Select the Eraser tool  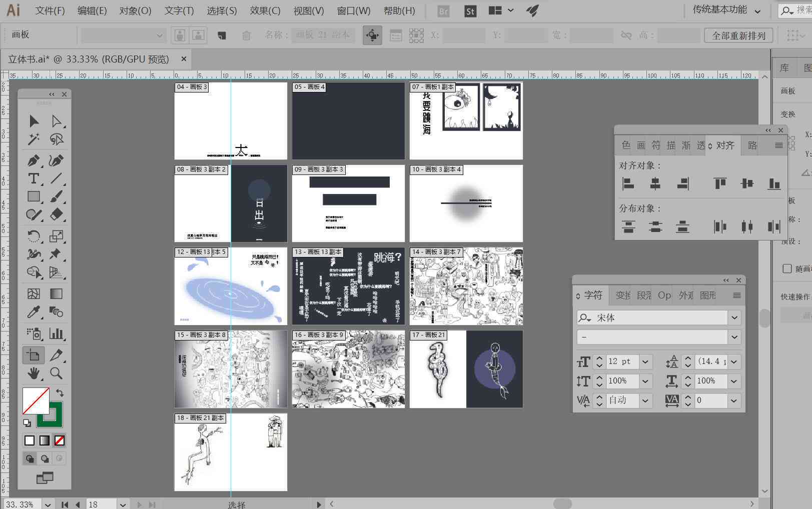56,214
